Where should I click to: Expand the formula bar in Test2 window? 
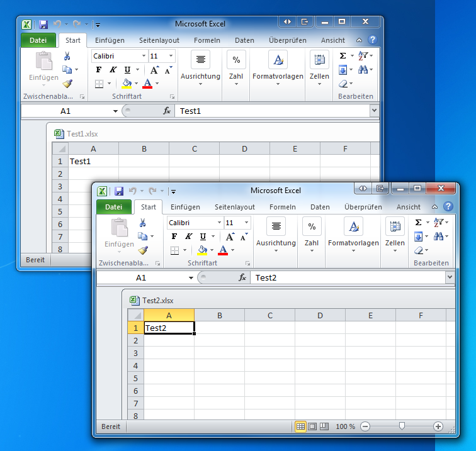pos(450,277)
